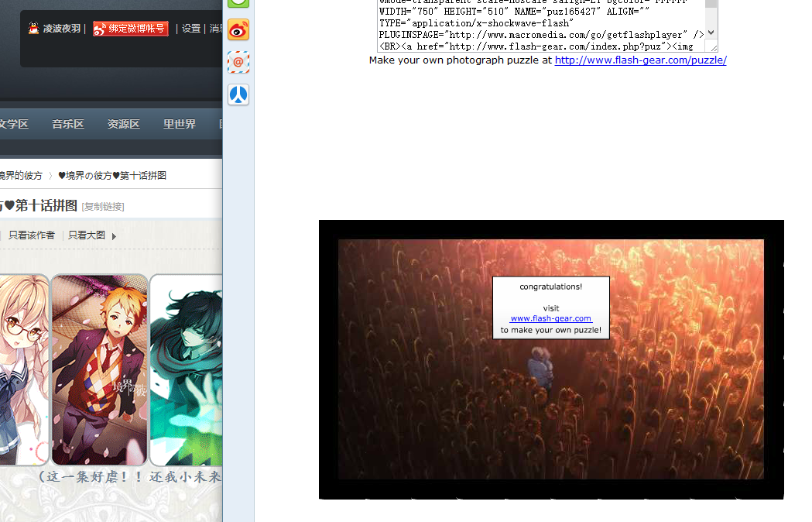This screenshot has width=812, height=522.
Task: Go to the 音乐区 section
Action: [68, 124]
